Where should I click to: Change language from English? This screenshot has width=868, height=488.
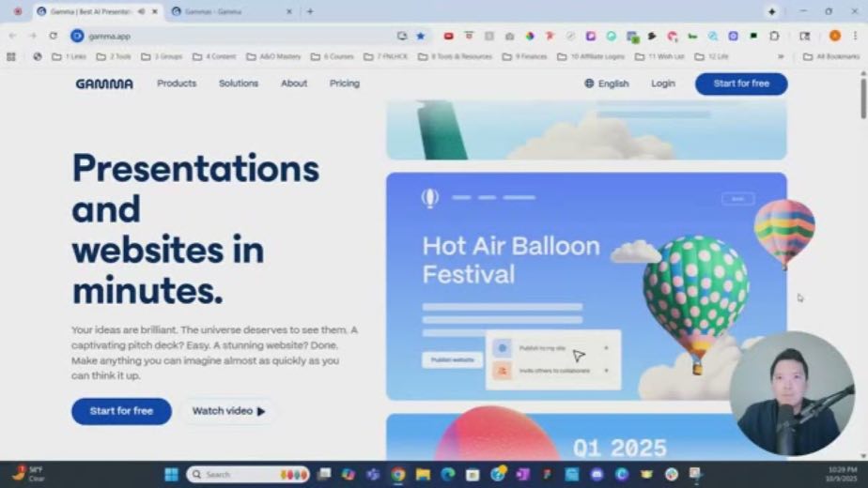(607, 84)
